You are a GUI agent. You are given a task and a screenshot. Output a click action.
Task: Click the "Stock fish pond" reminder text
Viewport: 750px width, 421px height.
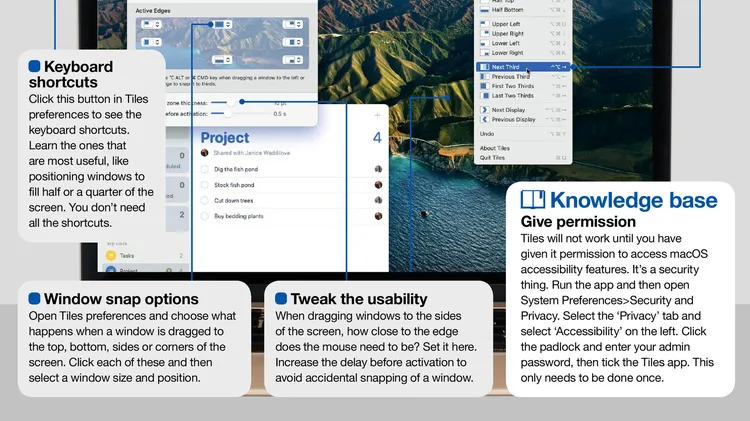[234, 185]
